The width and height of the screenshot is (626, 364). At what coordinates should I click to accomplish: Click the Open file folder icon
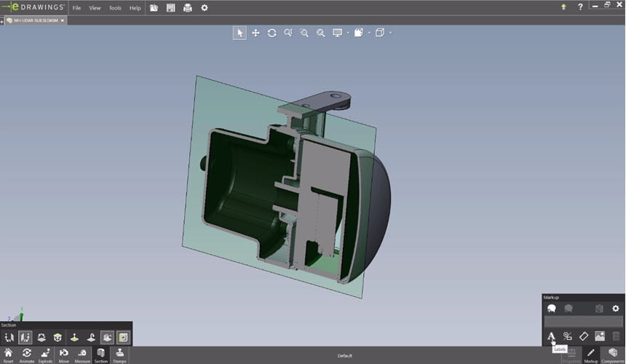tap(154, 7)
